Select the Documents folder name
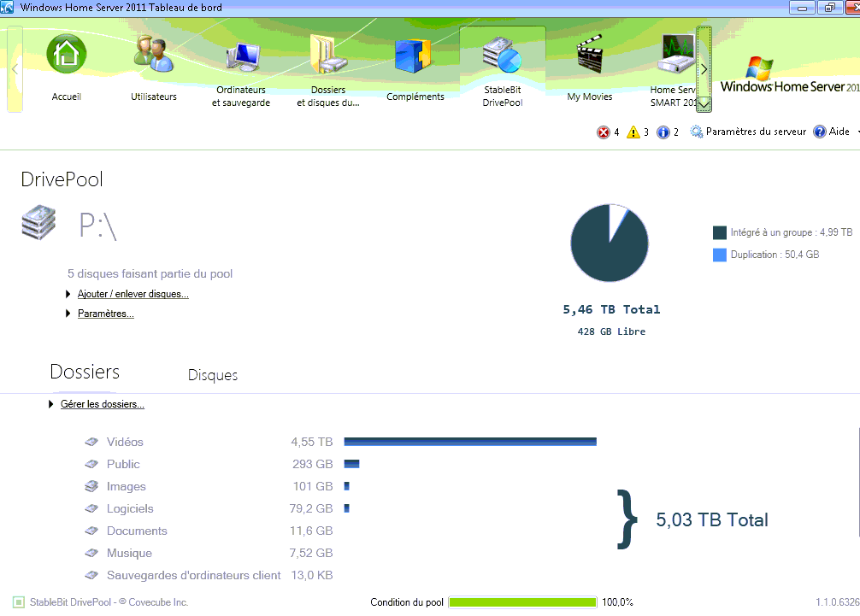 coord(137,531)
